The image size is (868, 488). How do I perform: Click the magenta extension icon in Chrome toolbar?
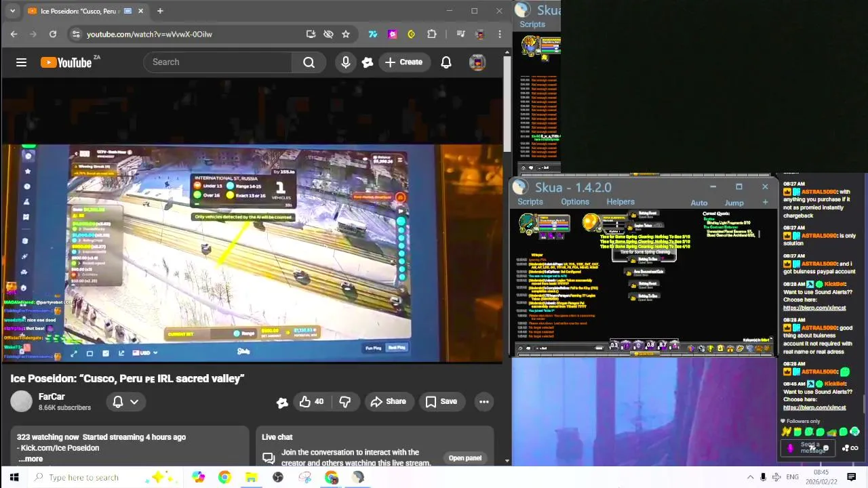click(x=392, y=34)
